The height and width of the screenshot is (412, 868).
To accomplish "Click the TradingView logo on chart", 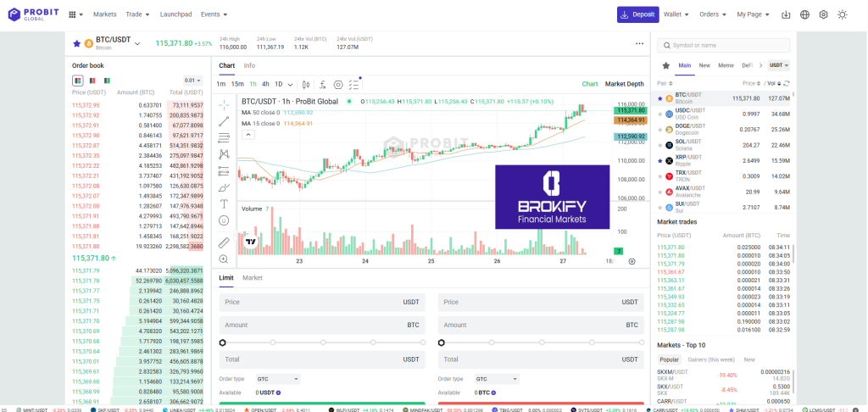I will click(x=252, y=242).
